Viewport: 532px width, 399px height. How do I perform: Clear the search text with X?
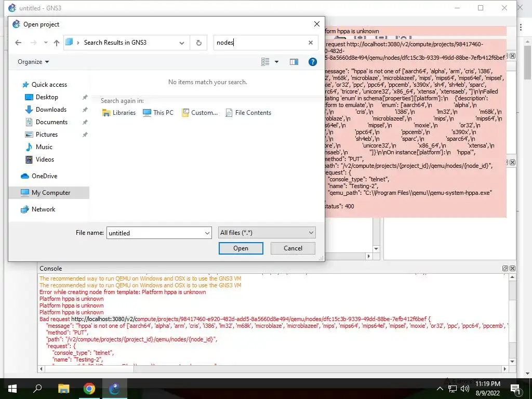point(311,43)
